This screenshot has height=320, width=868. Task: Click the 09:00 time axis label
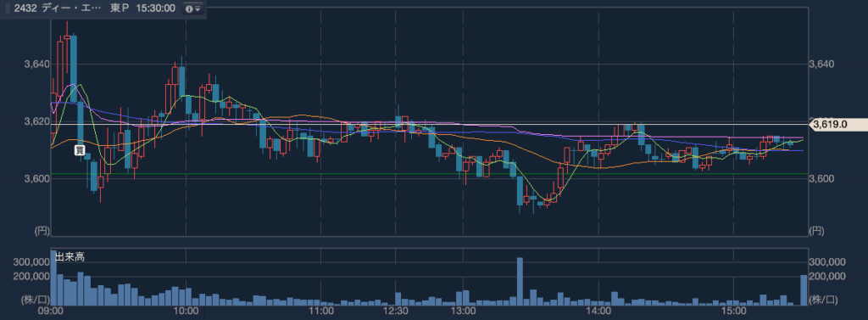pyautogui.click(x=51, y=312)
